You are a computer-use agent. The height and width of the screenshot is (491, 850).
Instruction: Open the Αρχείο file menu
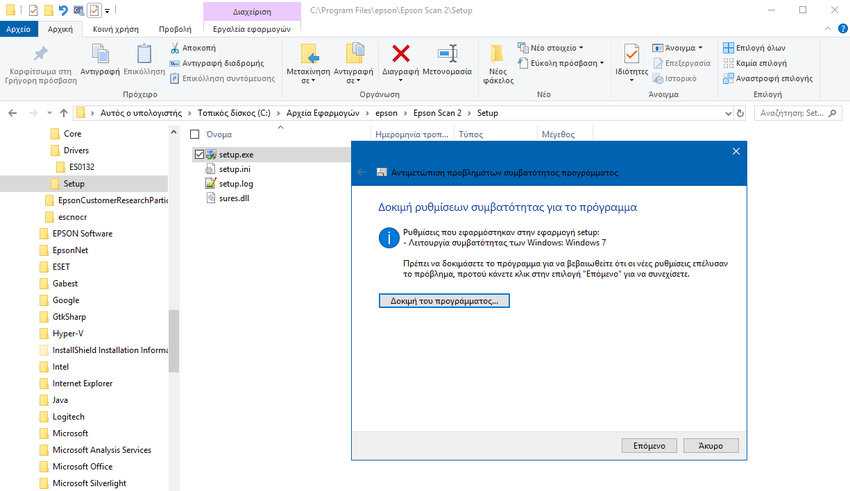click(18, 29)
